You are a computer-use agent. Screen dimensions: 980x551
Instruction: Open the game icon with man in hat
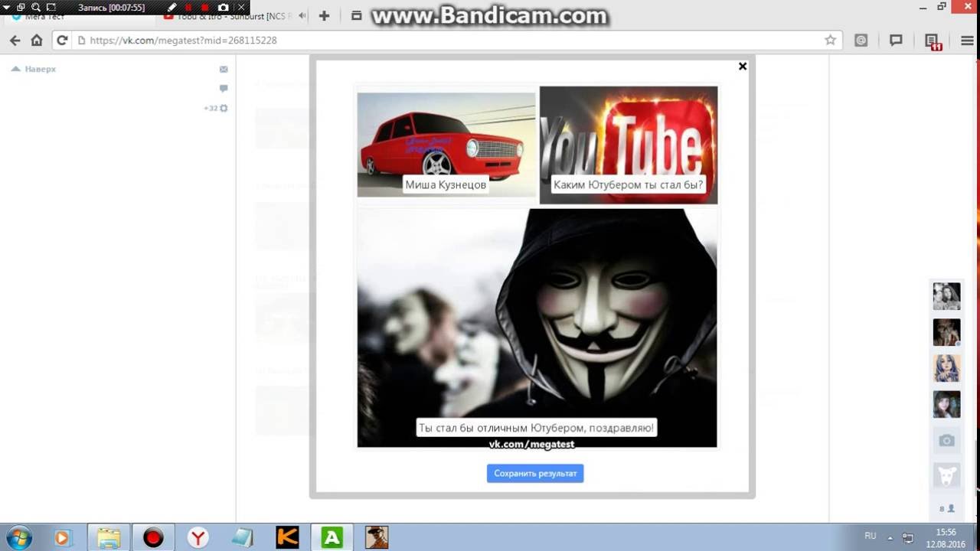(x=377, y=538)
